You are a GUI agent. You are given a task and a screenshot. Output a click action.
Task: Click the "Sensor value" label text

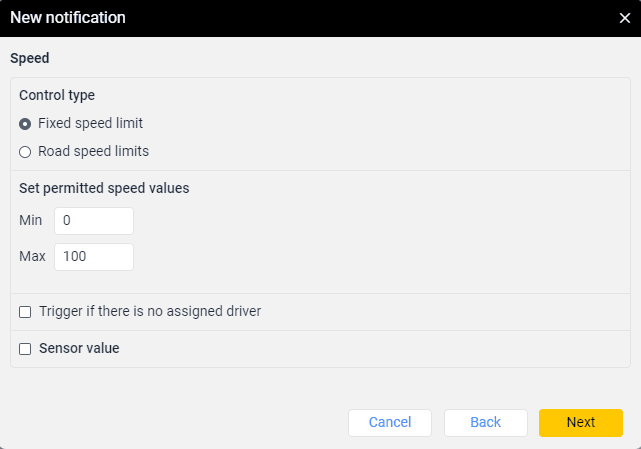(79, 349)
